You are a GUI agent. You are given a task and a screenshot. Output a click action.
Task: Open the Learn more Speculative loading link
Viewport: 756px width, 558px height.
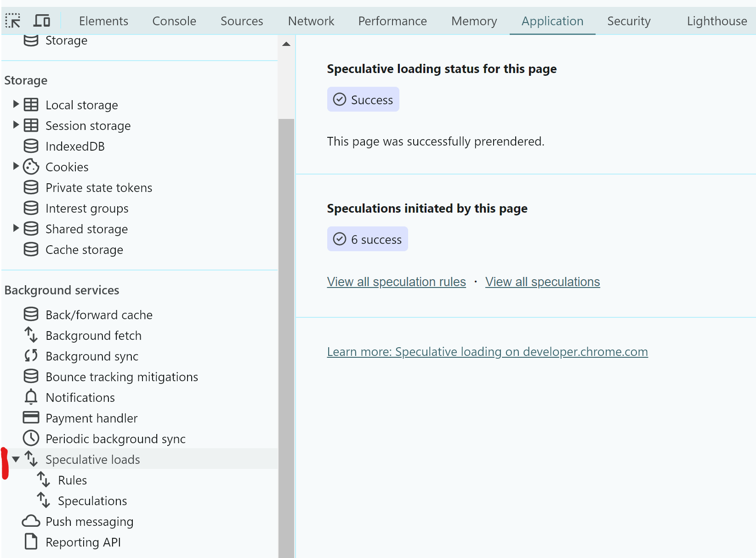point(487,352)
